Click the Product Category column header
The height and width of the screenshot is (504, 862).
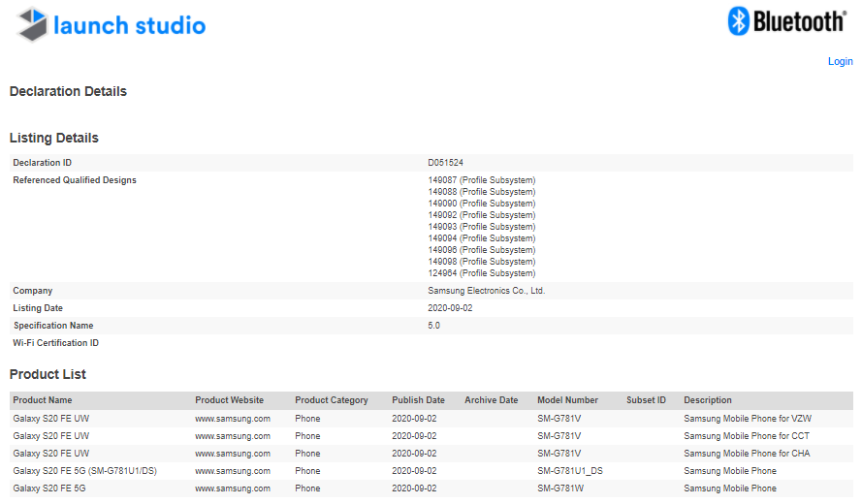(x=332, y=400)
